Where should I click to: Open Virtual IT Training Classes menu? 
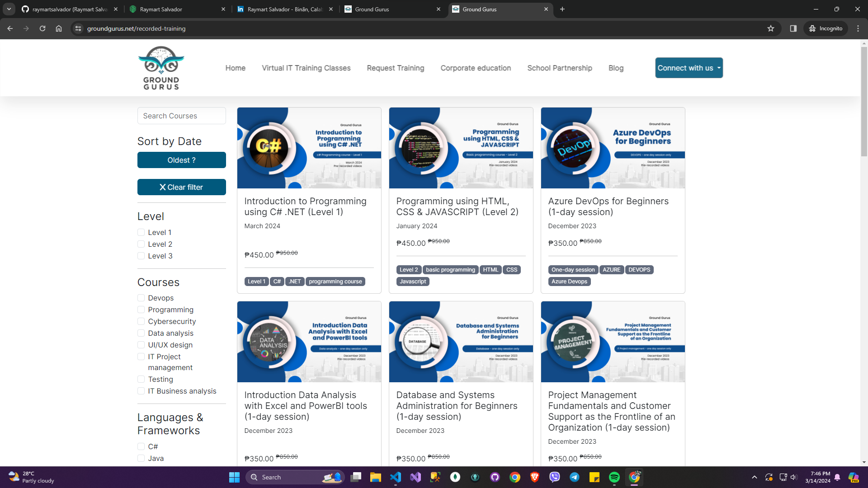pos(306,68)
